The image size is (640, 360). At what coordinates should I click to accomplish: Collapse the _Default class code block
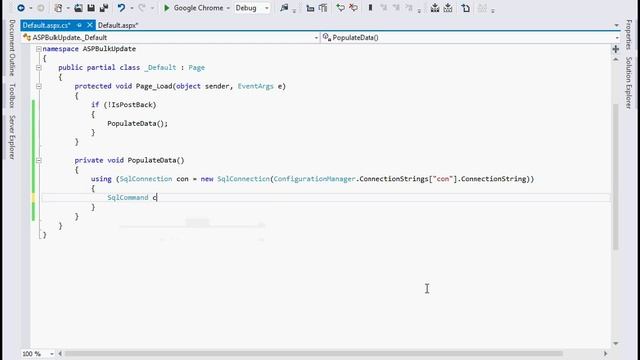point(38,68)
